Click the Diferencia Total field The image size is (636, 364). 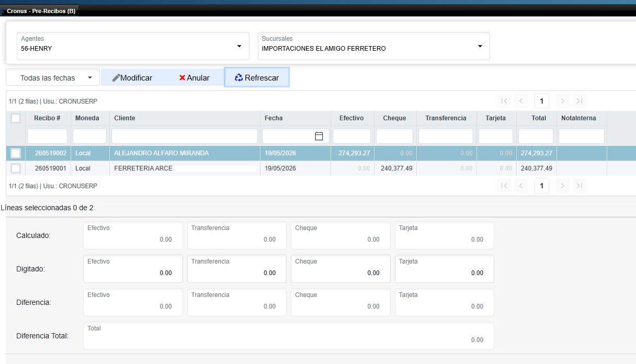[x=289, y=336]
